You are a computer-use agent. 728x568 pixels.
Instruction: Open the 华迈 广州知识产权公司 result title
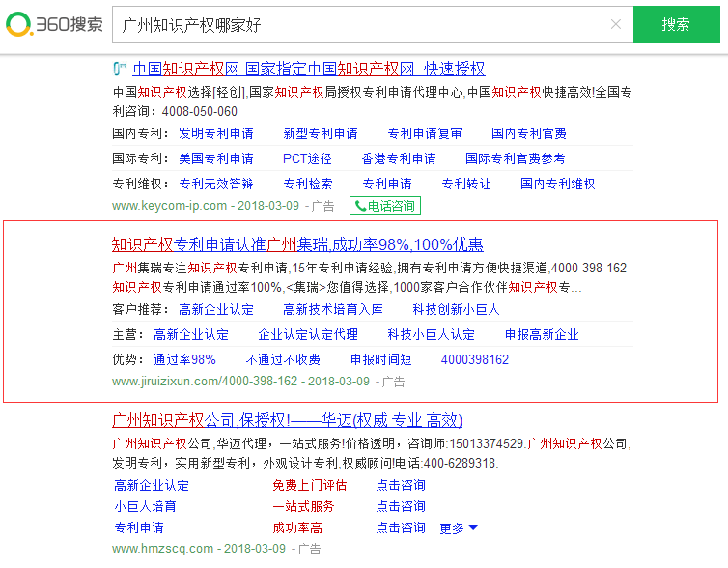287,420
